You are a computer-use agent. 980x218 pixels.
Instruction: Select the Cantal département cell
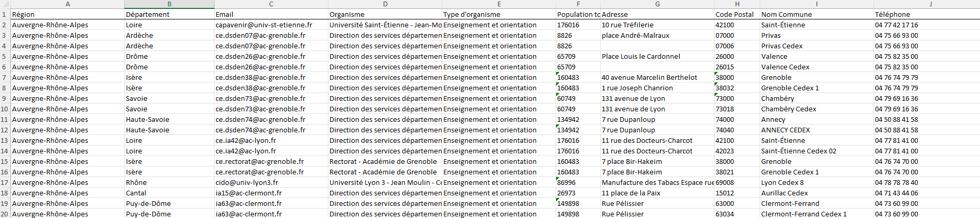[169, 193]
